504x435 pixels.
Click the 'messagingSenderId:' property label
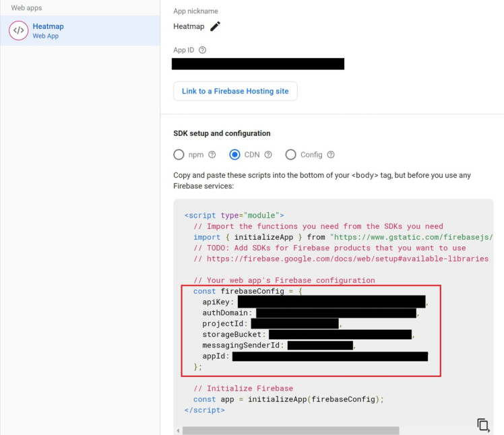243,345
